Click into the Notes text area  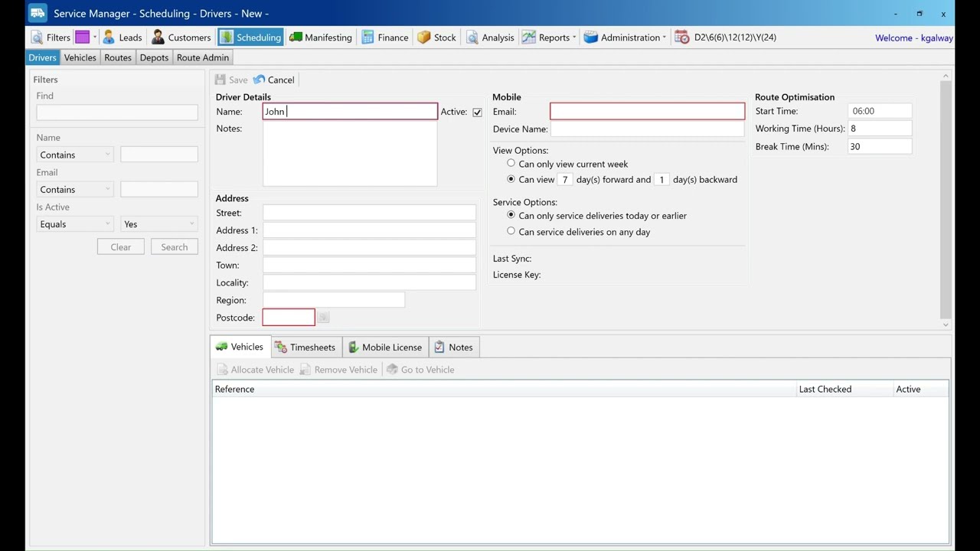pyautogui.click(x=350, y=153)
